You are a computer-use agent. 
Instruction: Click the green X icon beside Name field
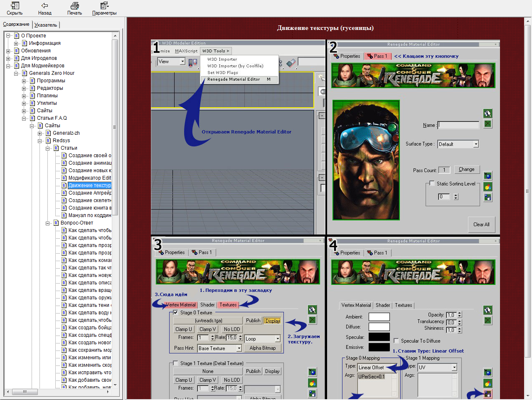pyautogui.click(x=488, y=123)
